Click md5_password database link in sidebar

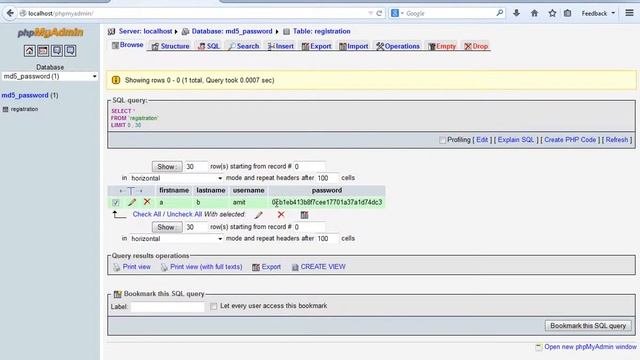(25, 96)
